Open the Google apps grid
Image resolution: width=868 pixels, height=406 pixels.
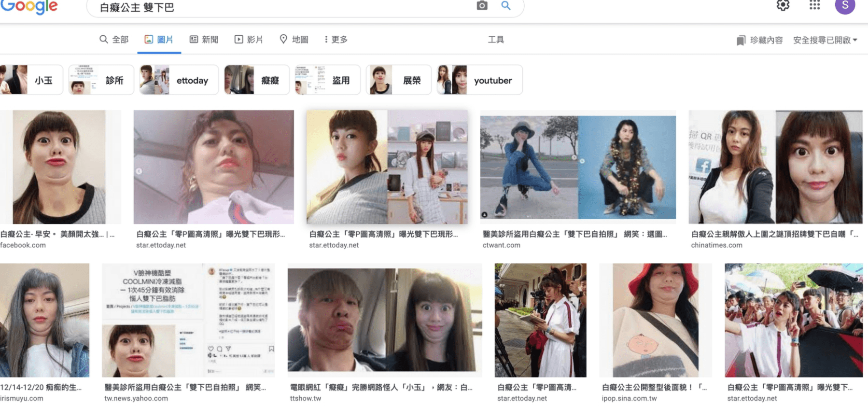coord(814,5)
